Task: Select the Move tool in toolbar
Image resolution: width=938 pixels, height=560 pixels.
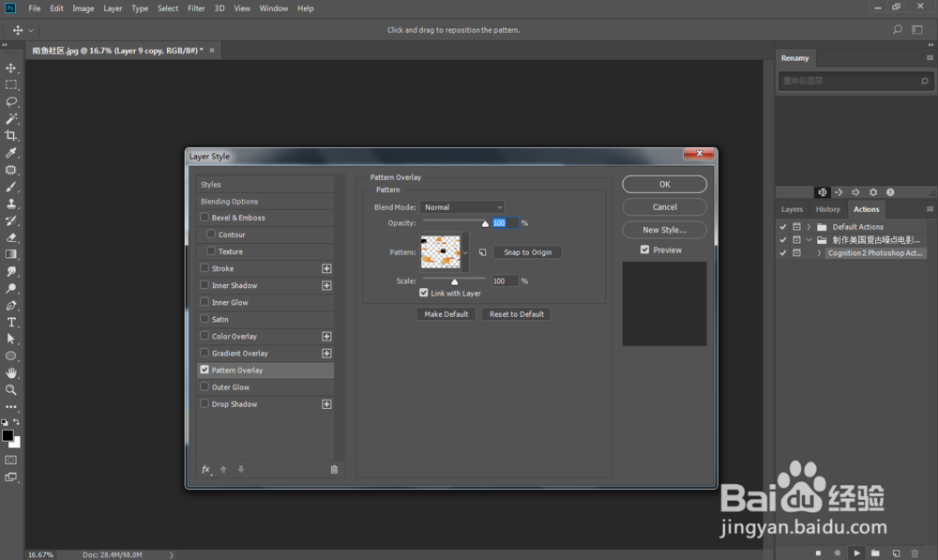Action: [x=10, y=68]
